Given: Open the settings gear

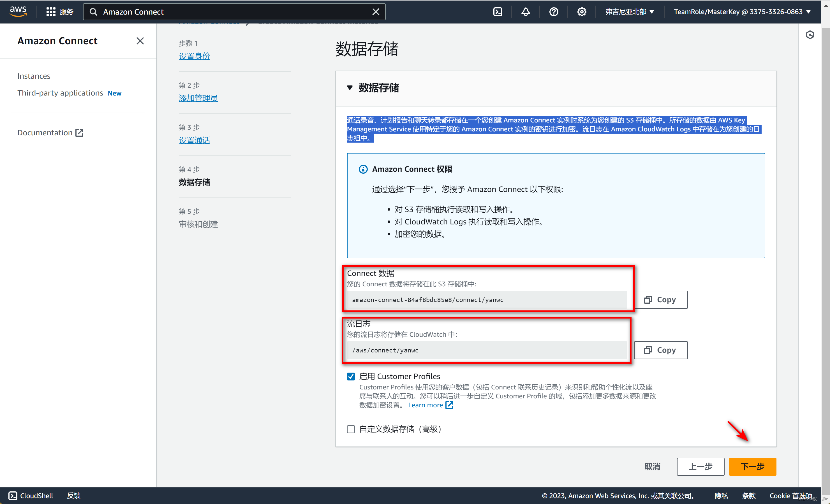Looking at the screenshot, I should pos(581,12).
